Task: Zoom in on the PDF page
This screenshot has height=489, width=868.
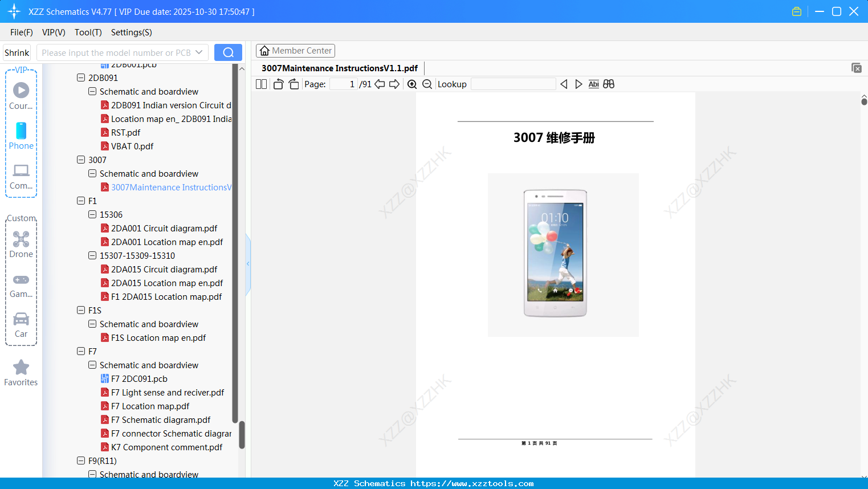Action: (x=412, y=84)
